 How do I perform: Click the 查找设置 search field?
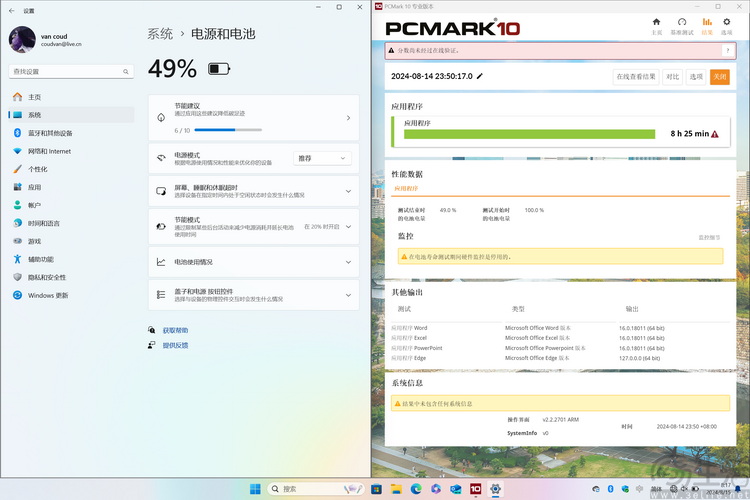pyautogui.click(x=71, y=71)
